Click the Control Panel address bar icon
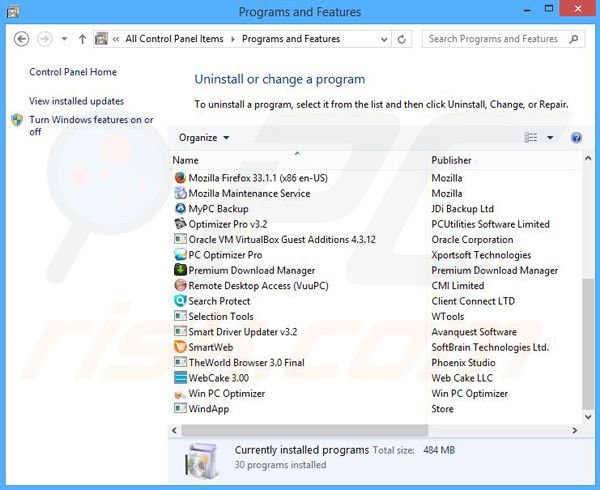Viewport: 600px width, 490px height. click(x=101, y=39)
